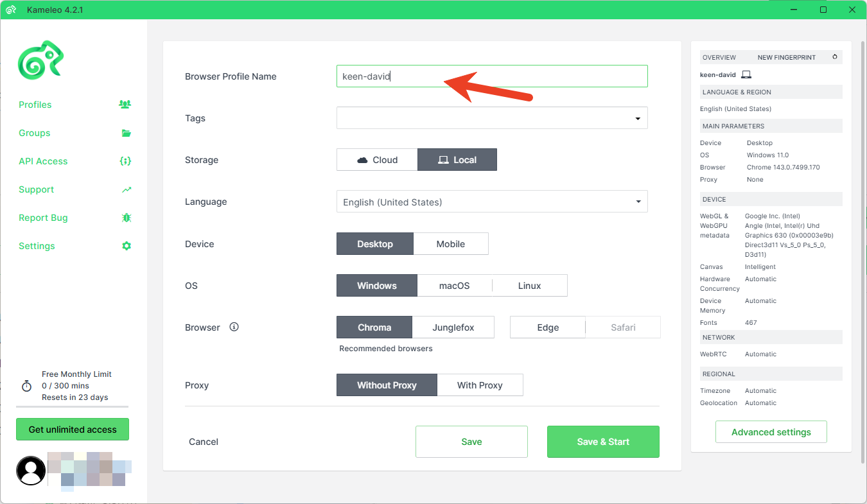This screenshot has height=504, width=867.
Task: Refresh fingerprint using the New Fingerprint icon
Action: pyautogui.click(x=835, y=57)
